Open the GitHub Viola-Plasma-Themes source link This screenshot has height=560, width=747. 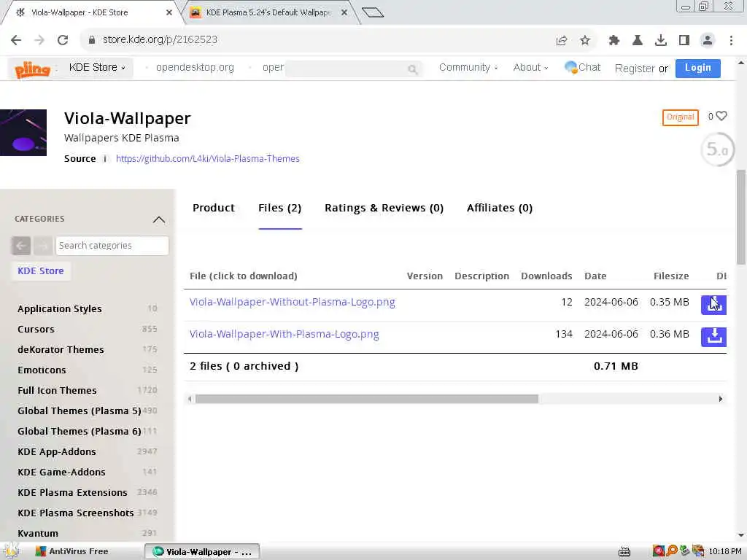[208, 158]
